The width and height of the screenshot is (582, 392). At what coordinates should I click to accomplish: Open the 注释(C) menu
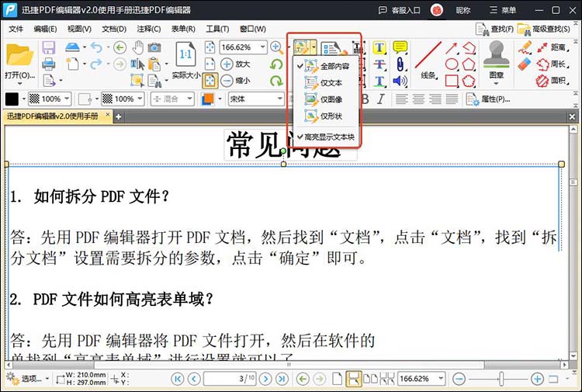[148, 29]
